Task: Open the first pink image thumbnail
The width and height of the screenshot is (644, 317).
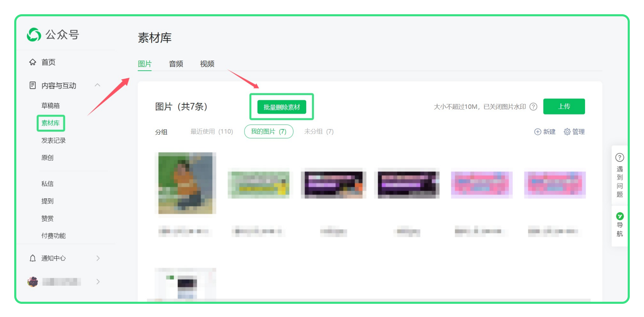Action: point(482,183)
